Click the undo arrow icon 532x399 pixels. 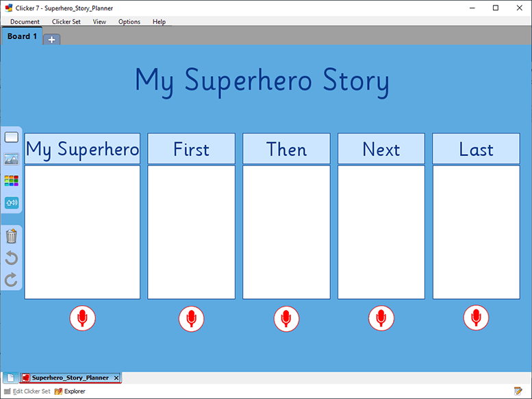click(12, 258)
